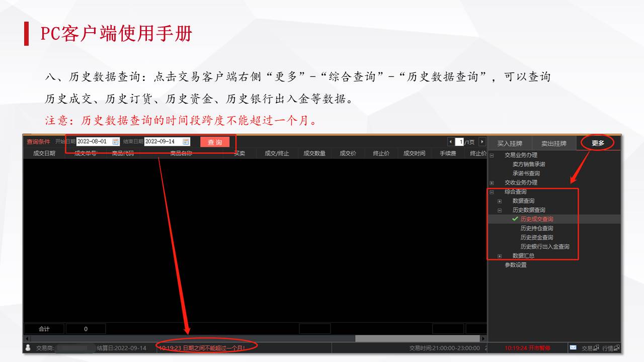Sort by 成交单号 column header

[x=86, y=153]
